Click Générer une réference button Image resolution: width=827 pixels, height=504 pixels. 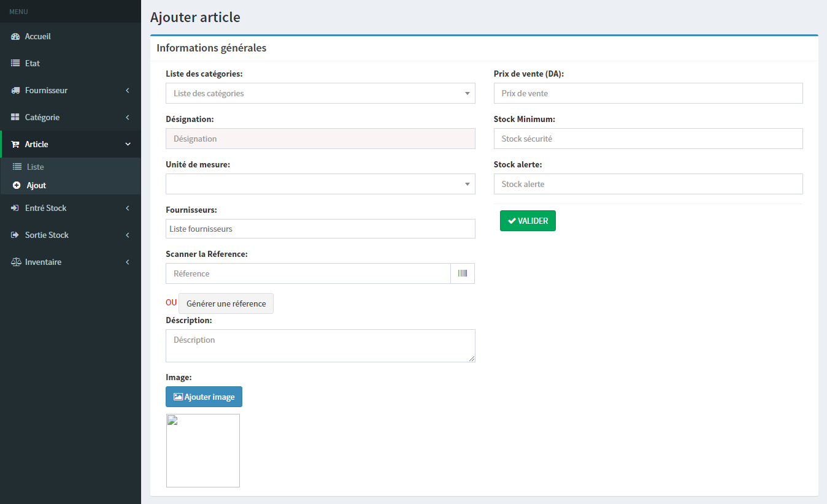[226, 304]
